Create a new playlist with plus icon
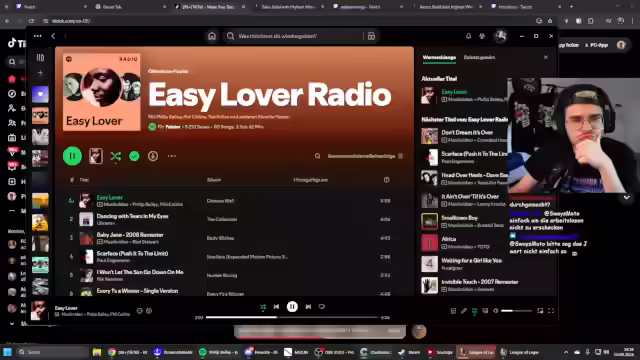Image resolution: width=640 pixels, height=360 pixels. (40, 73)
